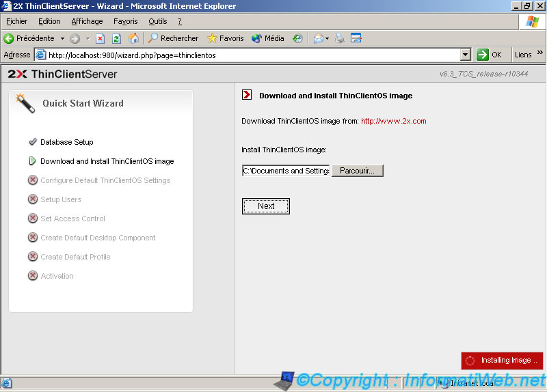Click the 2X ThinClientServer logo
This screenshot has height=392, width=547.
[62, 74]
